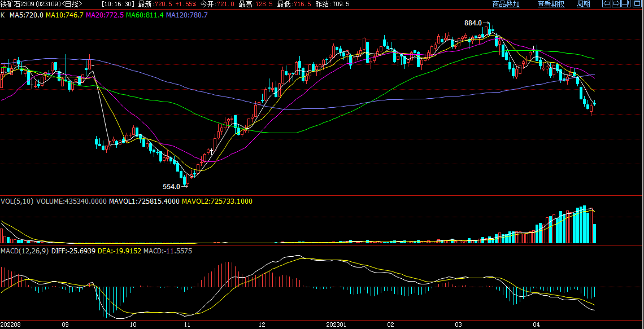
Task: Click the MA120:780.7 indicator label
Action: [x=186, y=15]
